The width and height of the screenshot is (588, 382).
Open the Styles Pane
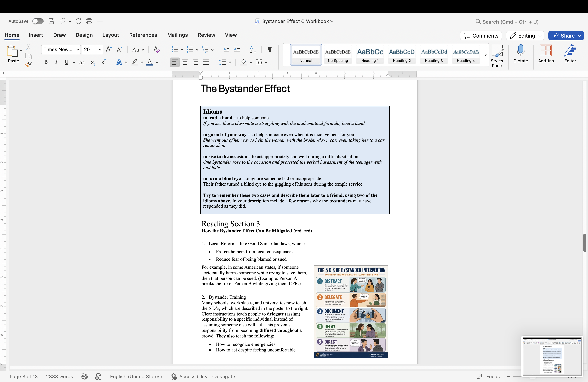coord(497,56)
